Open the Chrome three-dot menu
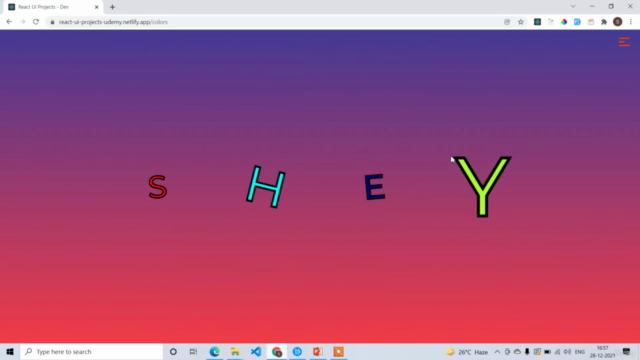 coord(631,22)
